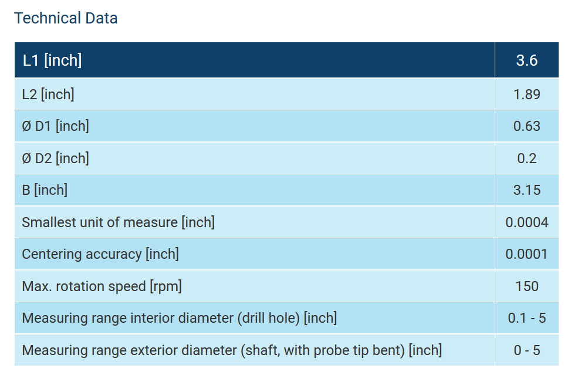This screenshot has width=578, height=392.
Task: Click the 0.2 value cell
Action: tap(526, 158)
